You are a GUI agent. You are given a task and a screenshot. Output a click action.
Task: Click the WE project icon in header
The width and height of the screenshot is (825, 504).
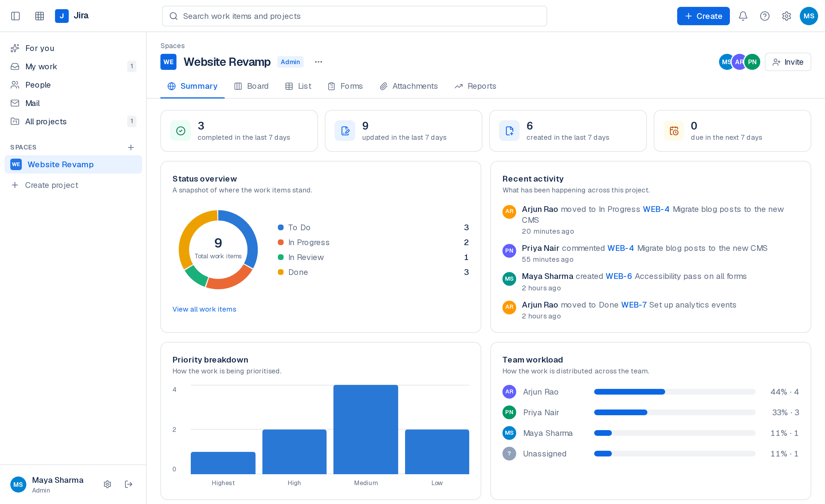tap(168, 62)
